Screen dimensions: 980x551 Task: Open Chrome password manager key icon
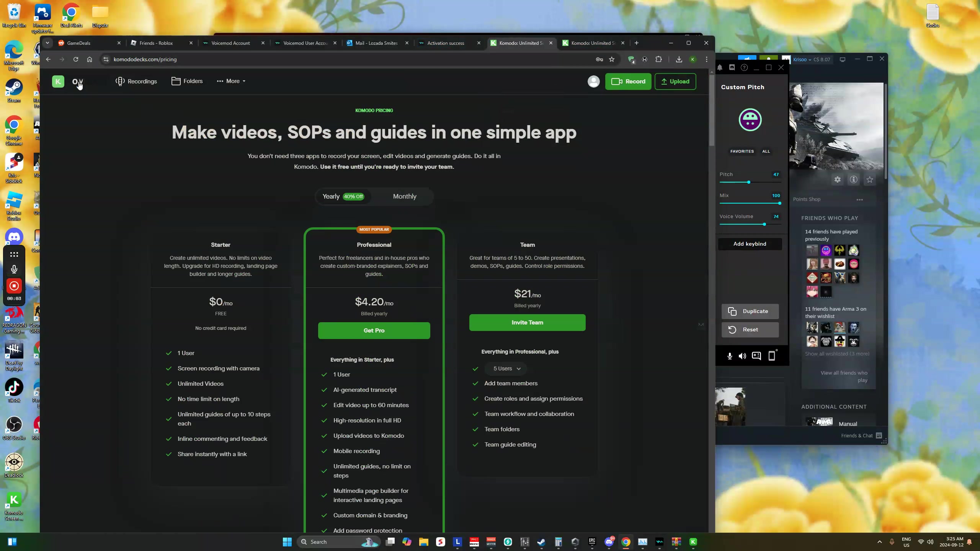599,59
